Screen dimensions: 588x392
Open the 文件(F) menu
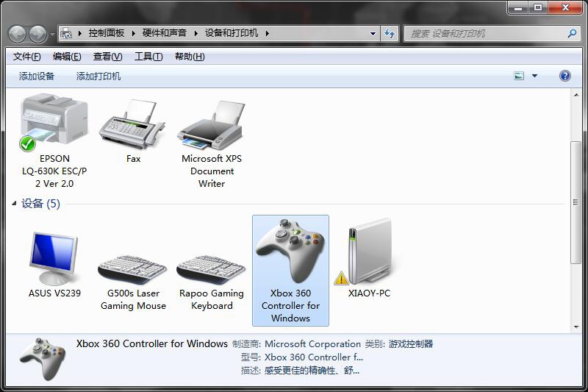[x=26, y=57]
